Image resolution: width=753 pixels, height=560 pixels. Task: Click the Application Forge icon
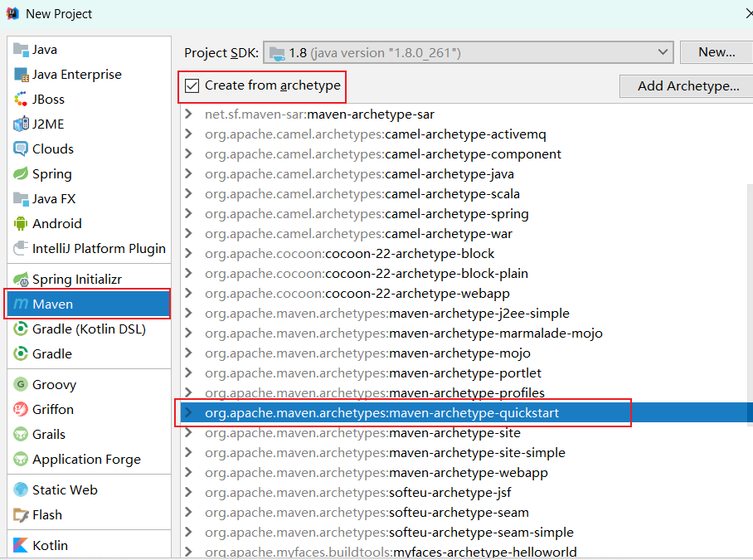[21, 459]
